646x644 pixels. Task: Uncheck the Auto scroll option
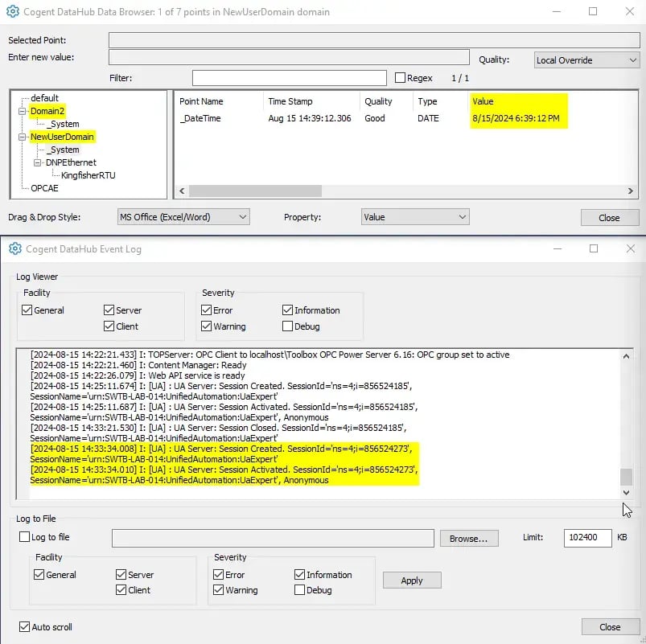pos(23,626)
